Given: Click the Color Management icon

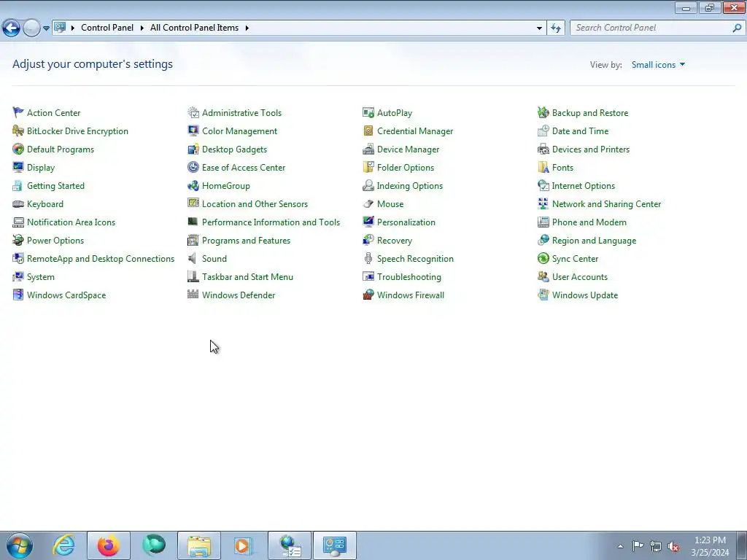Looking at the screenshot, I should pos(193,131).
